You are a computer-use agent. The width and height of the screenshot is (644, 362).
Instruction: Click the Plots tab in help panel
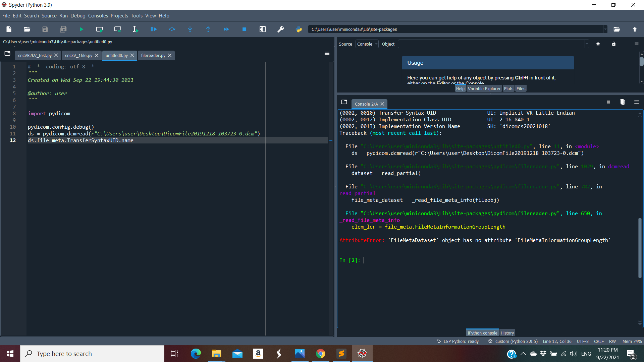click(x=508, y=88)
